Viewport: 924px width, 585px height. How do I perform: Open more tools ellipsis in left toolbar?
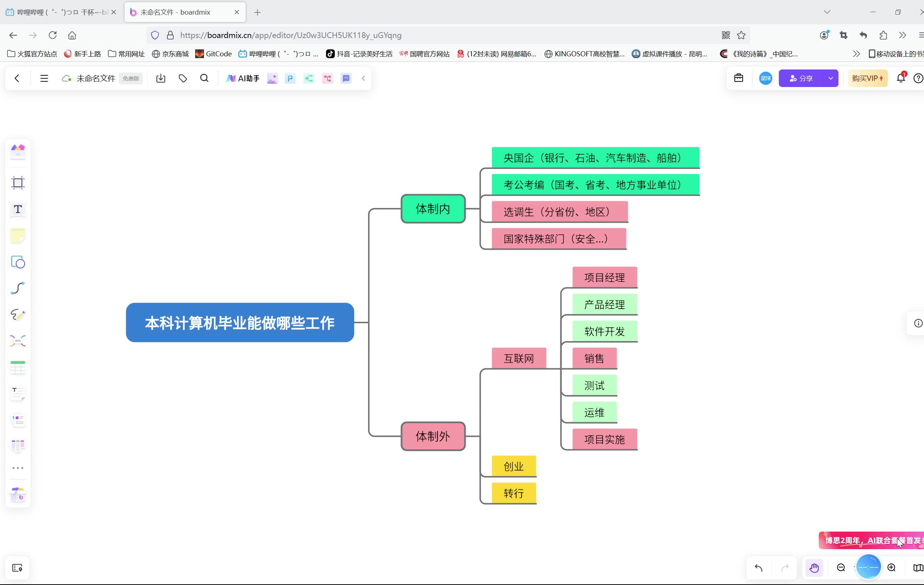(18, 468)
